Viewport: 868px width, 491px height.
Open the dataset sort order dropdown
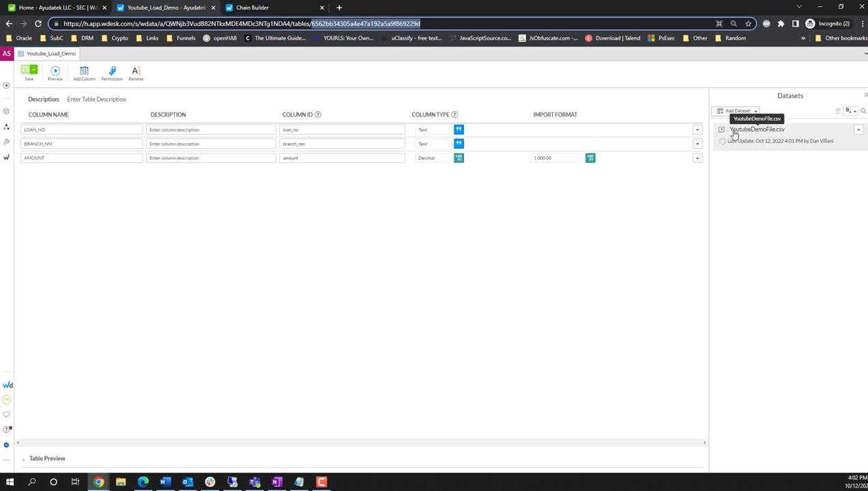(851, 110)
